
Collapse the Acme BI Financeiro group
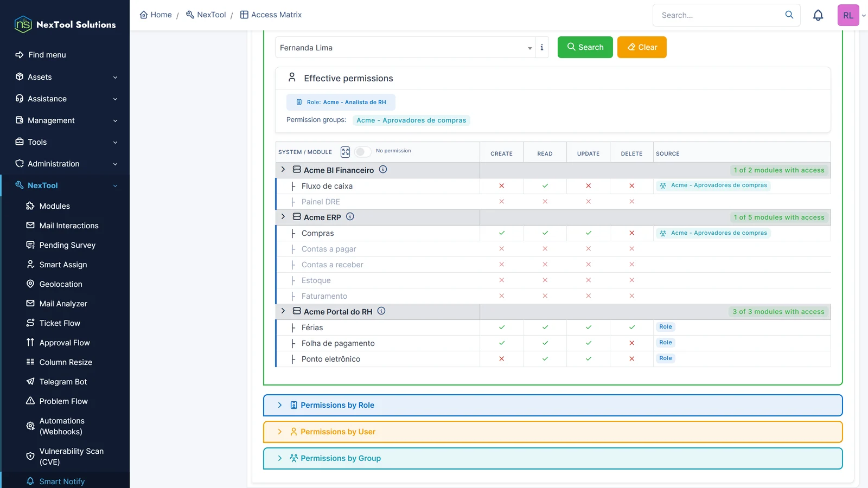[283, 170]
